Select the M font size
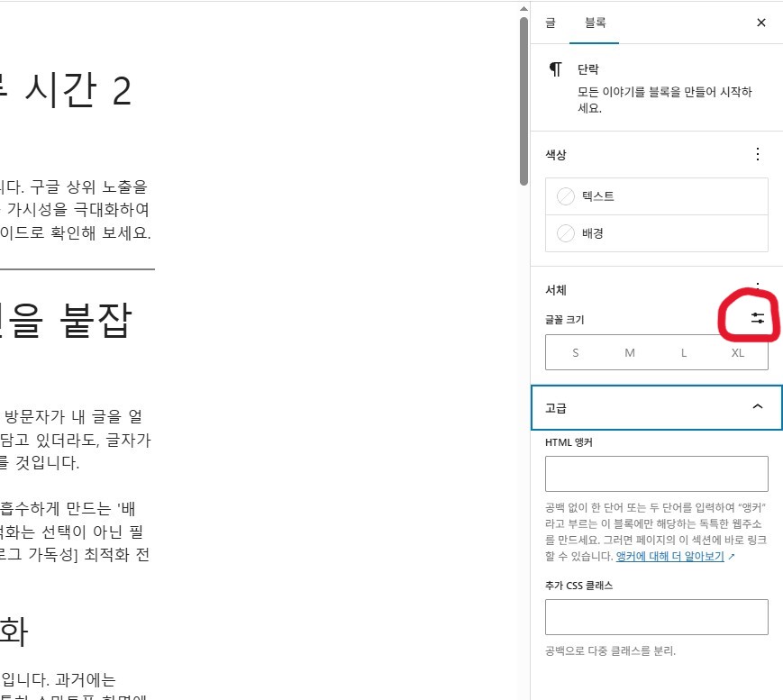This screenshot has width=783, height=700. 629,352
